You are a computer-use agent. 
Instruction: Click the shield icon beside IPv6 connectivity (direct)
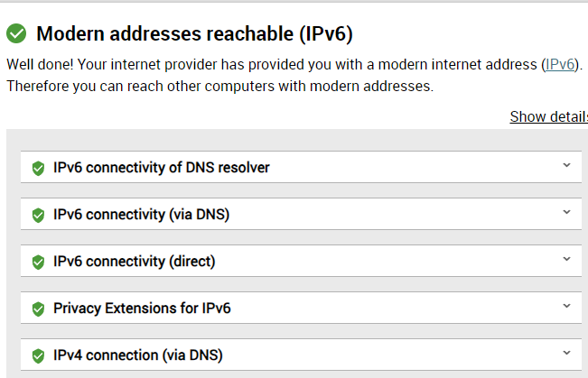click(x=38, y=262)
